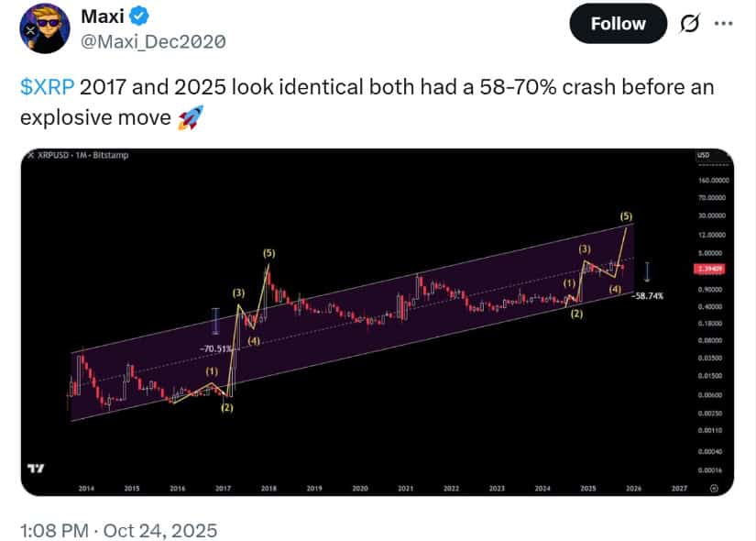The image size is (756, 541).
Task: Open the Grok icon beside Follow
Action: click(x=685, y=24)
